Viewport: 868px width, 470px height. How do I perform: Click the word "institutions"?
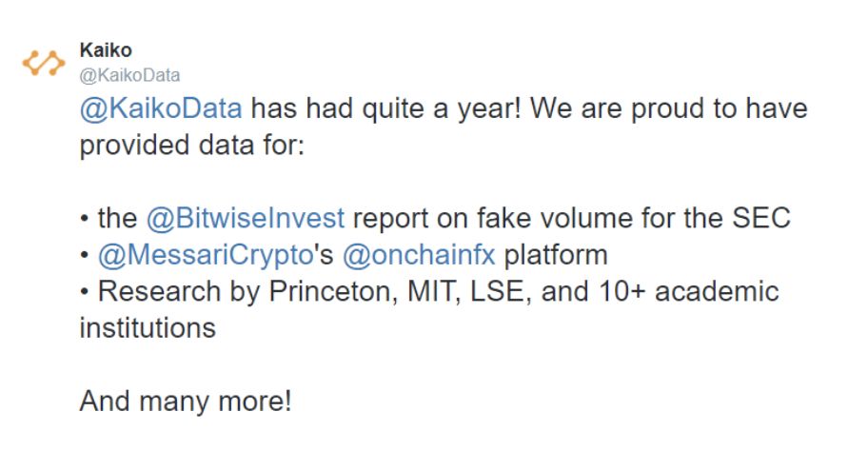pyautogui.click(x=148, y=328)
